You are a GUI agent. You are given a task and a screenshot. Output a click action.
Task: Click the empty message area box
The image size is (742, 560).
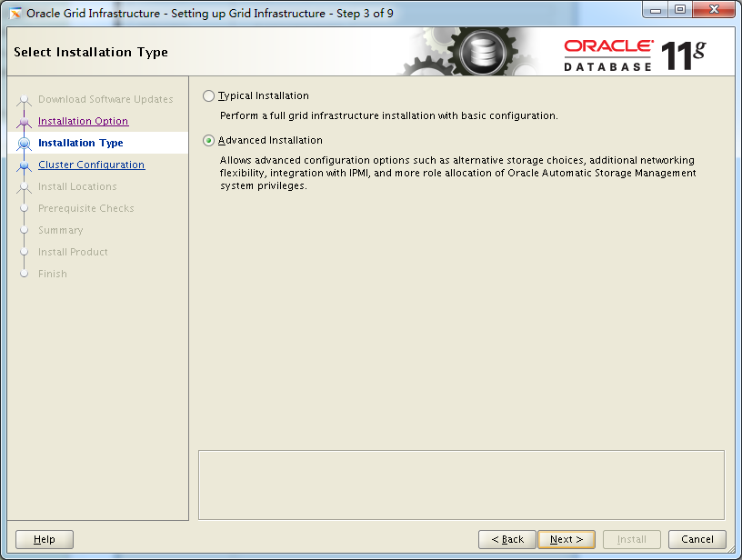click(461, 485)
